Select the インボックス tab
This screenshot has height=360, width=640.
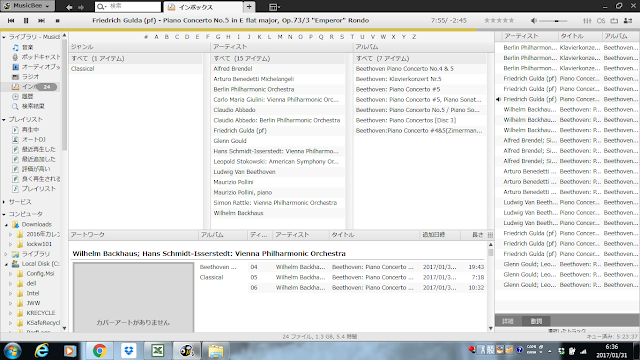203,7
